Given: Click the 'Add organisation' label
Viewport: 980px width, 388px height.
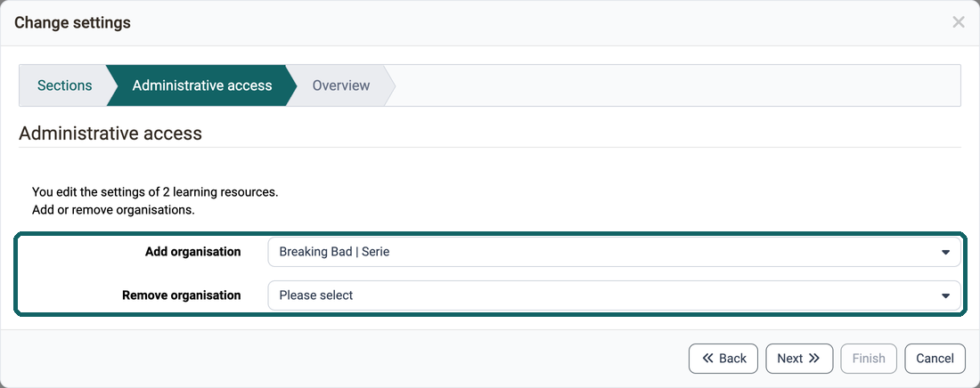Looking at the screenshot, I should pos(192,252).
